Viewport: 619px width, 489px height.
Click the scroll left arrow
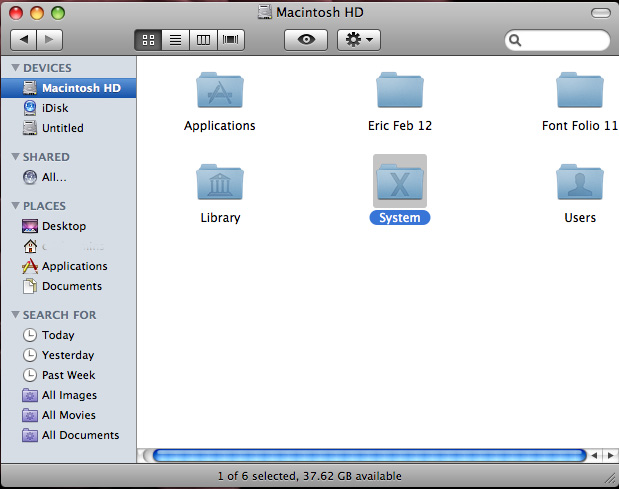click(595, 455)
